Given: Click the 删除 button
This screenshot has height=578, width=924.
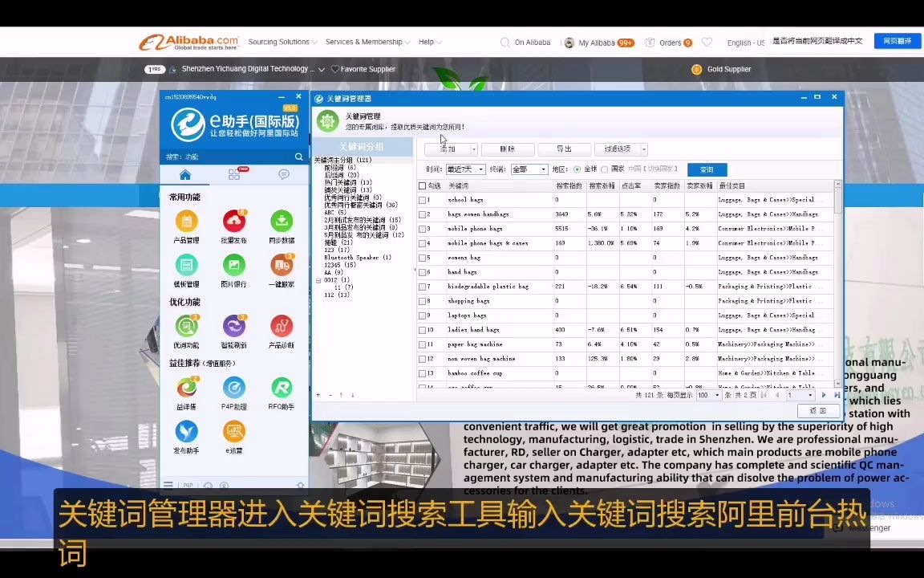Looking at the screenshot, I should 508,149.
